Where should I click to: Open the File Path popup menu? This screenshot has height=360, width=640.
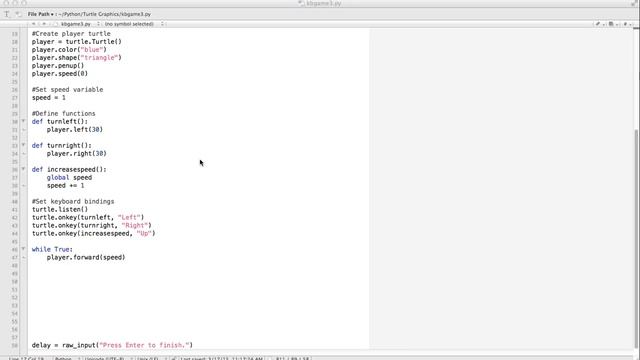coord(41,14)
